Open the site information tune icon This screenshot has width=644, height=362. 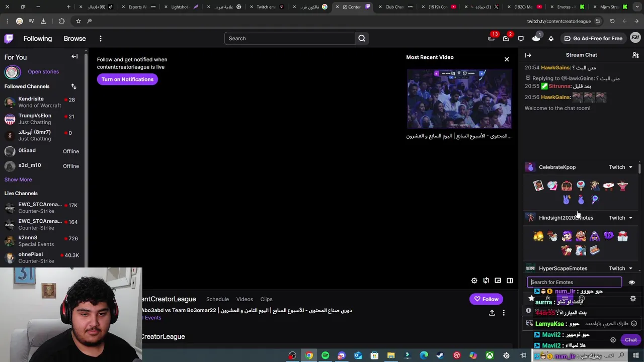(598, 21)
